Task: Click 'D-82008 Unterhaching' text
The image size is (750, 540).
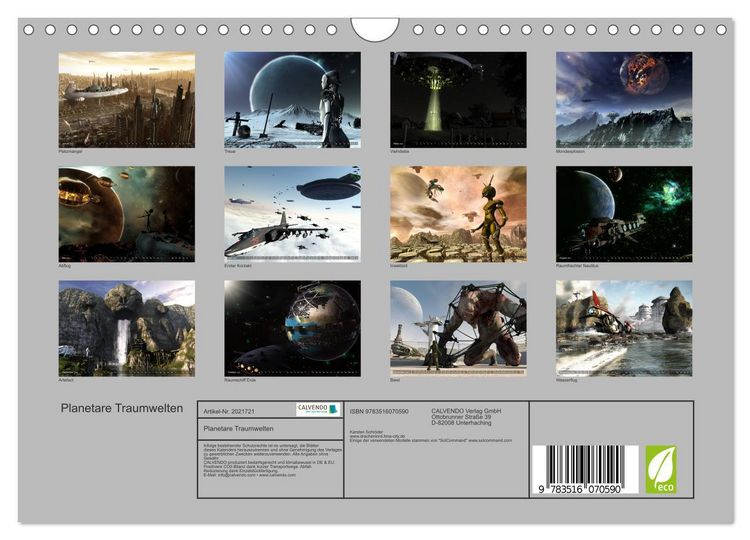Action: point(461,423)
